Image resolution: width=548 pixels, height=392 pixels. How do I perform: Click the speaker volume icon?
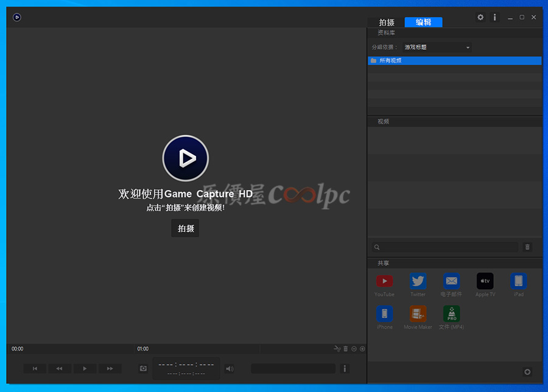coord(230,369)
